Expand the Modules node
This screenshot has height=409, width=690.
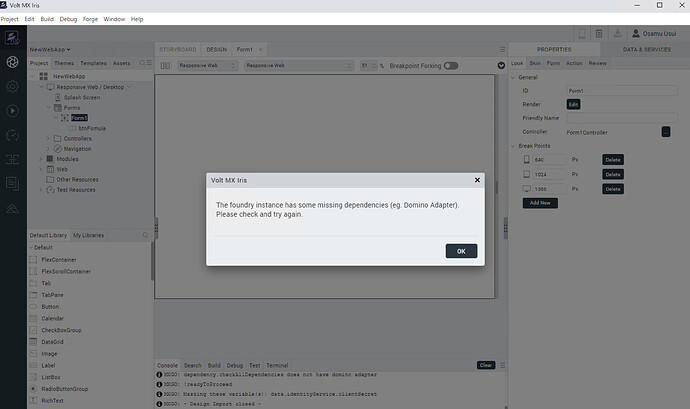pyautogui.click(x=41, y=159)
